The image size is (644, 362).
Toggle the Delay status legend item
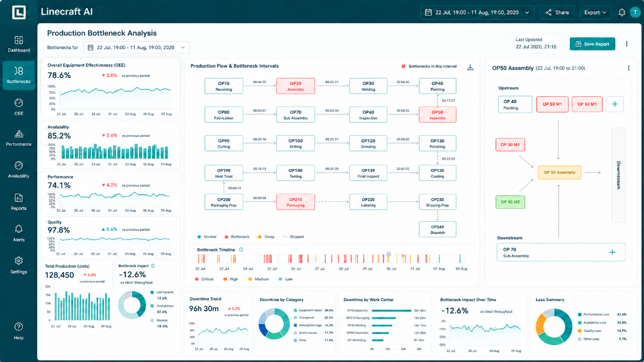(266, 237)
